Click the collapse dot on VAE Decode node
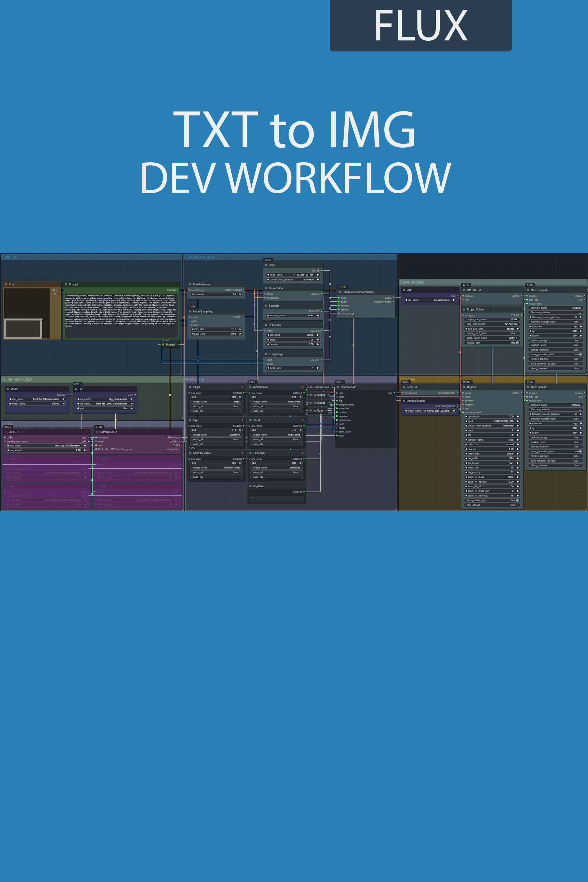The image size is (588, 882). coord(464,290)
